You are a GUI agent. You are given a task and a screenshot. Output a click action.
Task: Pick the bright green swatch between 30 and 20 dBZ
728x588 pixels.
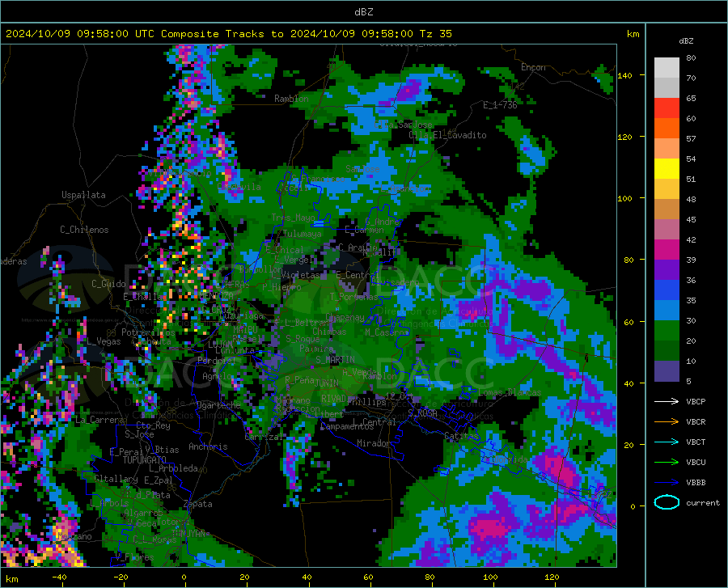tap(667, 331)
